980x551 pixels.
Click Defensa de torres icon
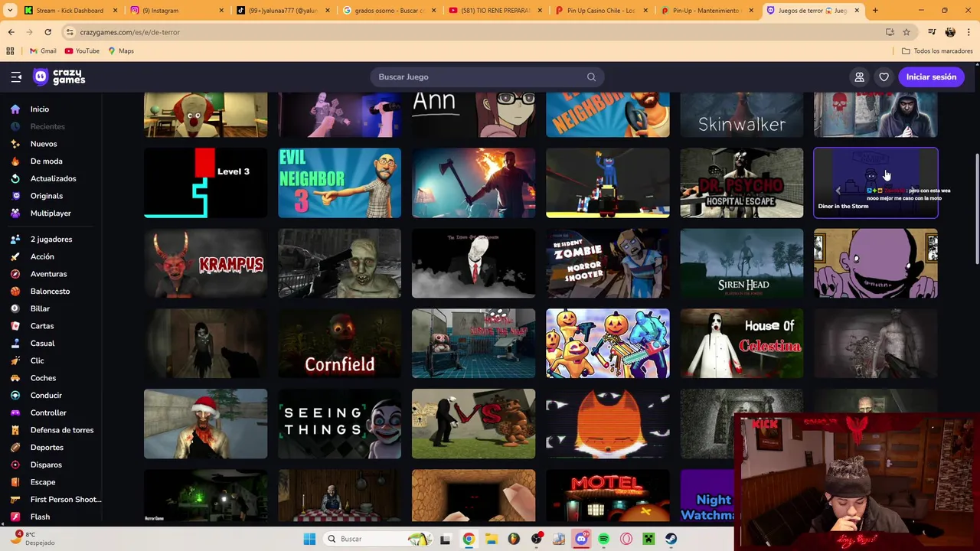(15, 430)
